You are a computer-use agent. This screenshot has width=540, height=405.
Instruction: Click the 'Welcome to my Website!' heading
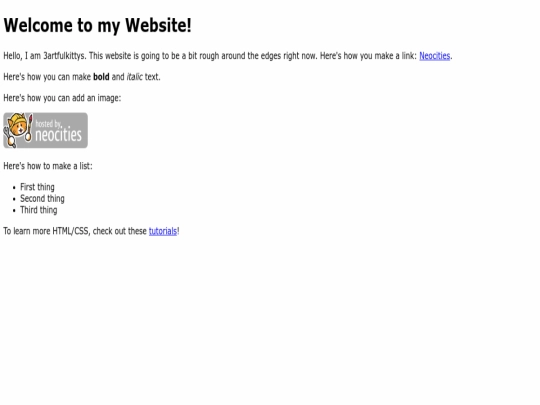(97, 25)
